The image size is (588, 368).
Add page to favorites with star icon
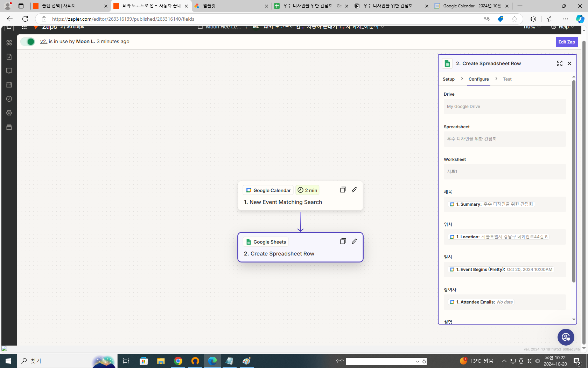click(514, 19)
